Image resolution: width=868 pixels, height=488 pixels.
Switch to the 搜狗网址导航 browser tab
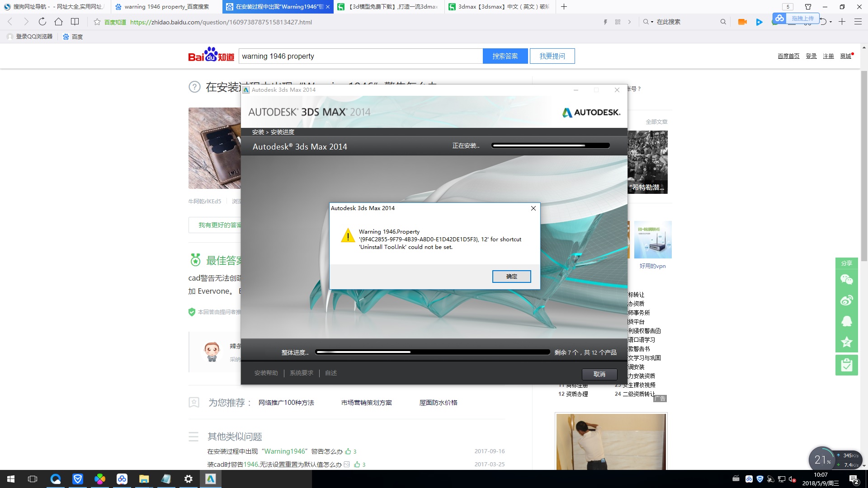point(54,7)
